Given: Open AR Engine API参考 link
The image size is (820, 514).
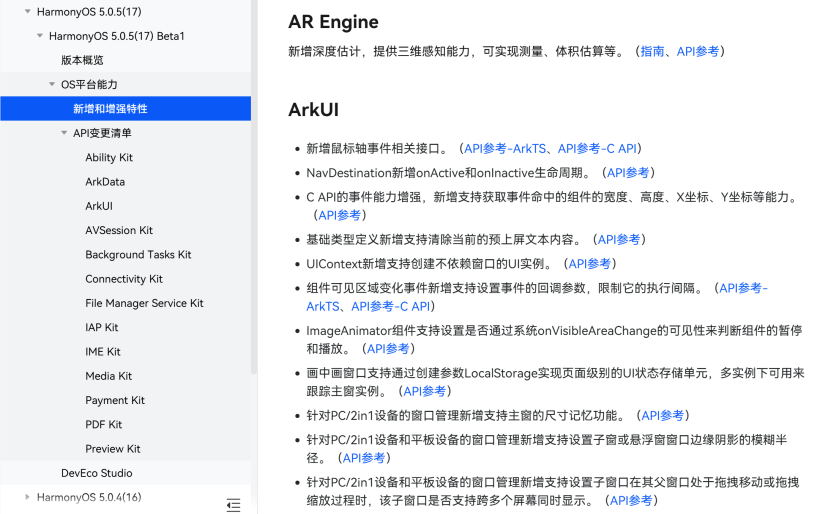Looking at the screenshot, I should 698,51.
